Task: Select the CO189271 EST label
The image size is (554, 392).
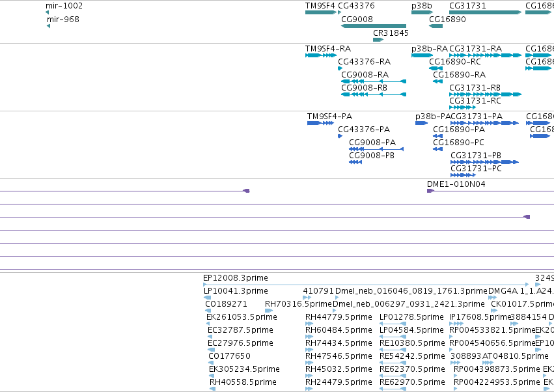Action: [x=226, y=304]
